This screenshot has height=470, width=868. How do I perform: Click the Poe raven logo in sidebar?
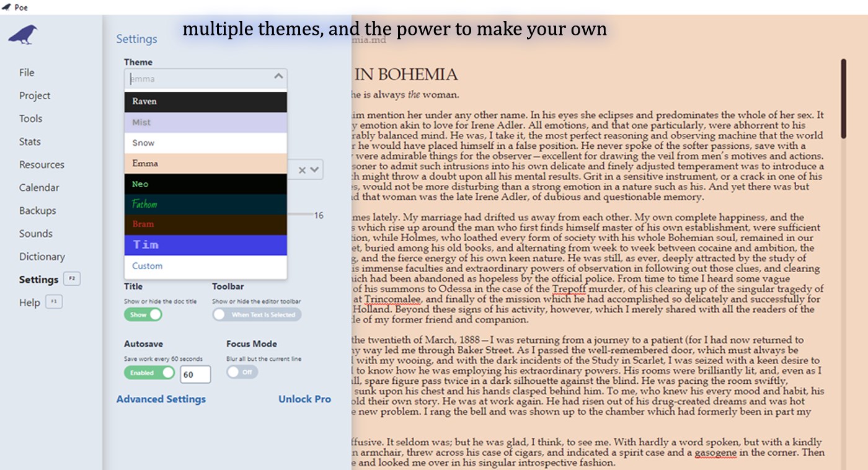pyautogui.click(x=23, y=35)
